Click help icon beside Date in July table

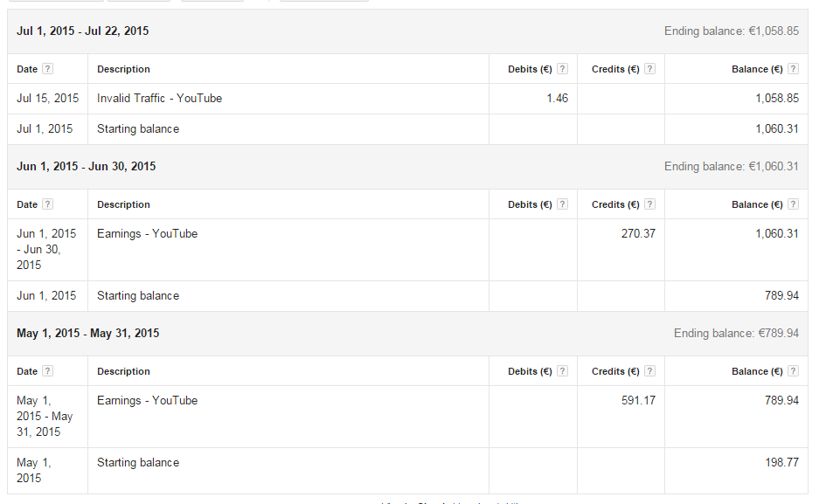pos(47,69)
